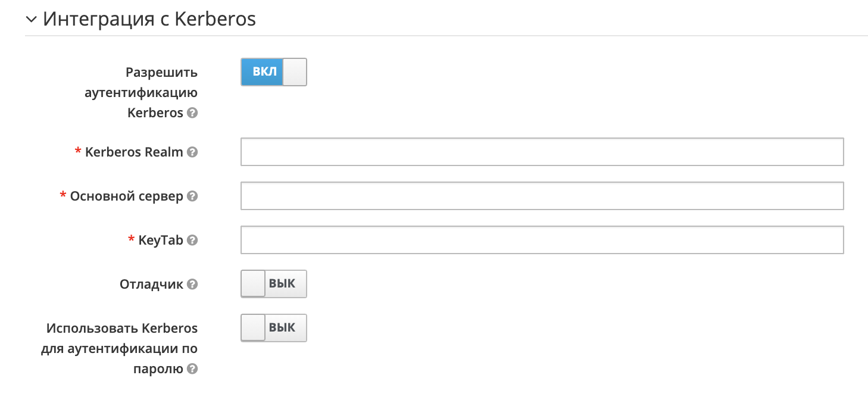Select the Интеграция с Kerberos header
Screen dimensions: 868x400
coord(149,19)
